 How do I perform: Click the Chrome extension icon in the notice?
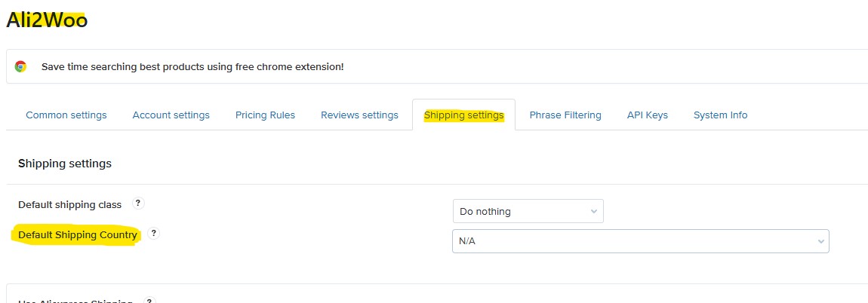click(20, 66)
